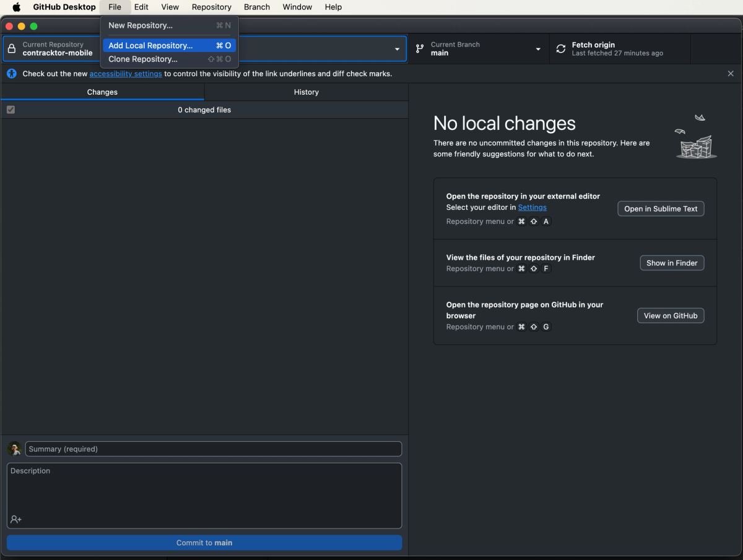
Task: Click the lock icon next to contracktor-mobile
Action: pyautogui.click(x=12, y=48)
